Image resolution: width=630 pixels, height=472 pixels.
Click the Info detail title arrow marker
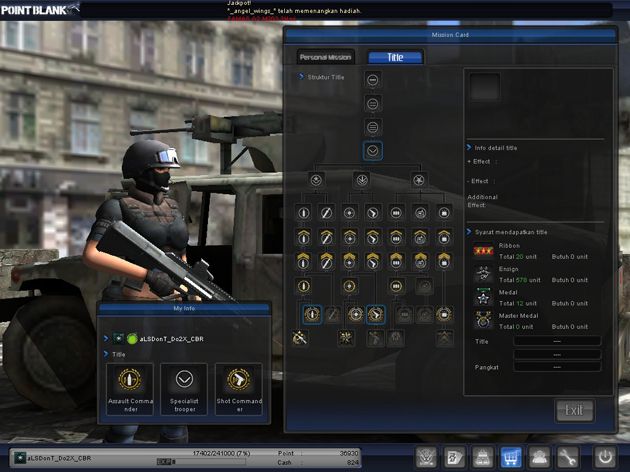pos(469,147)
